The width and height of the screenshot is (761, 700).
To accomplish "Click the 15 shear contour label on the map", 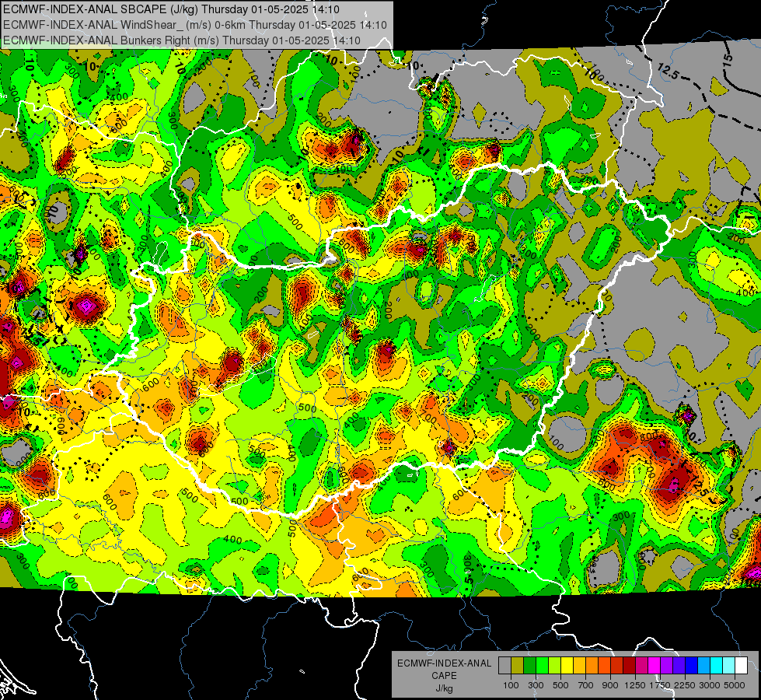I will pos(727,58).
